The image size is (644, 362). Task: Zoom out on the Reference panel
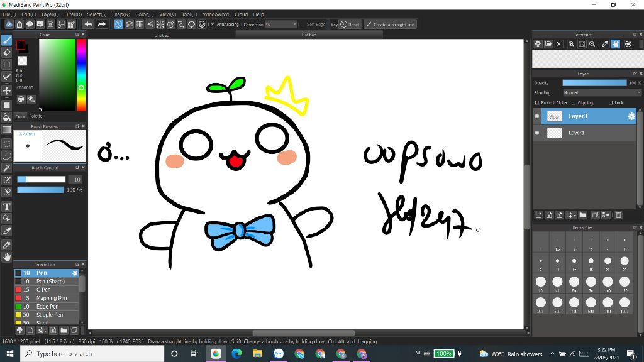tap(592, 44)
